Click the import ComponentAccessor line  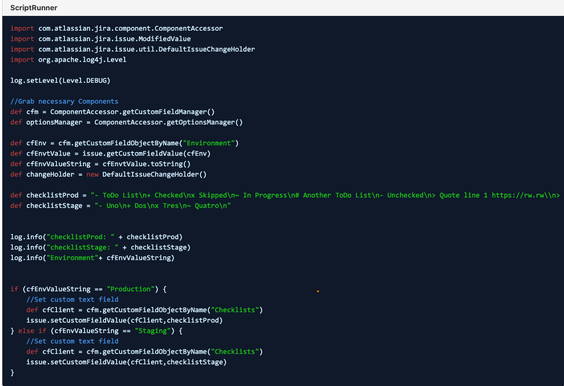(117, 28)
